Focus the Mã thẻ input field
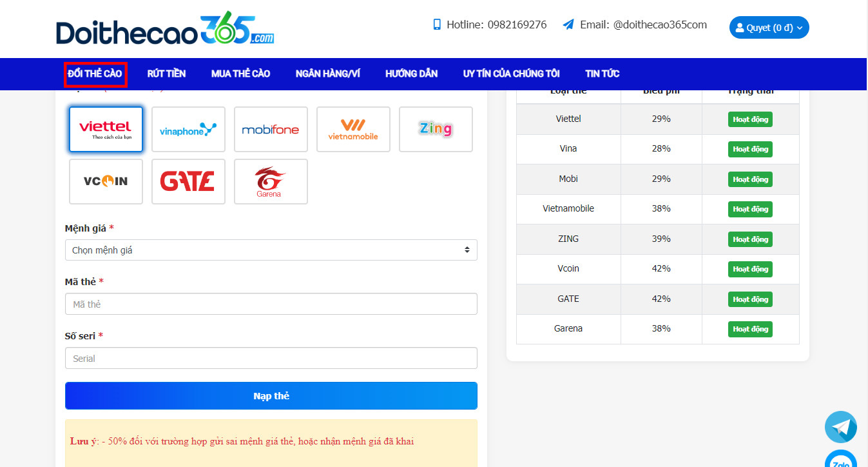The image size is (868, 467). pos(271,304)
